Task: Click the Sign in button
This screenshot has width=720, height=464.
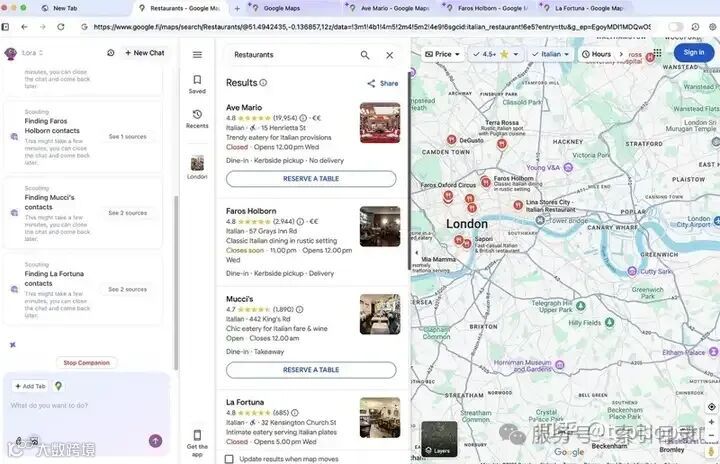Action: tap(693, 53)
